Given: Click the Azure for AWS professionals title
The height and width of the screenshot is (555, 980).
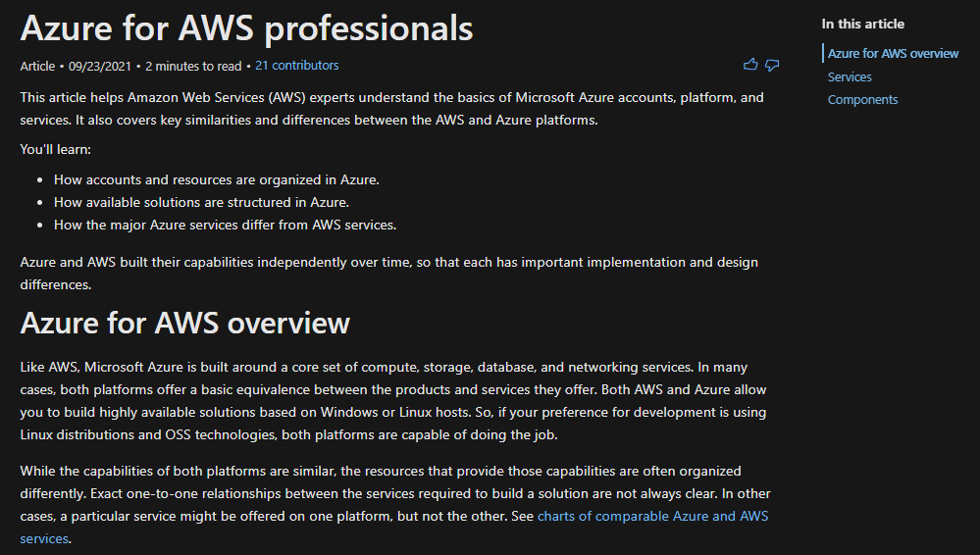Looking at the screenshot, I should [246, 27].
